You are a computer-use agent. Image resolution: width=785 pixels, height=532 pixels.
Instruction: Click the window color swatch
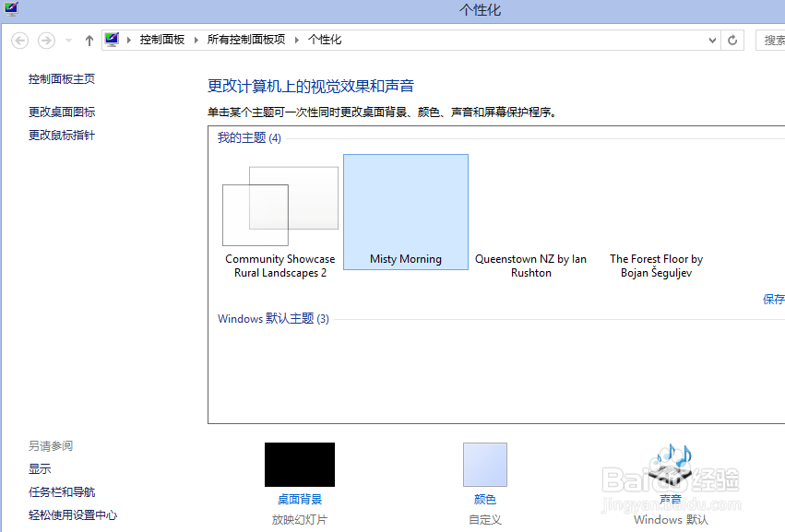click(484, 465)
